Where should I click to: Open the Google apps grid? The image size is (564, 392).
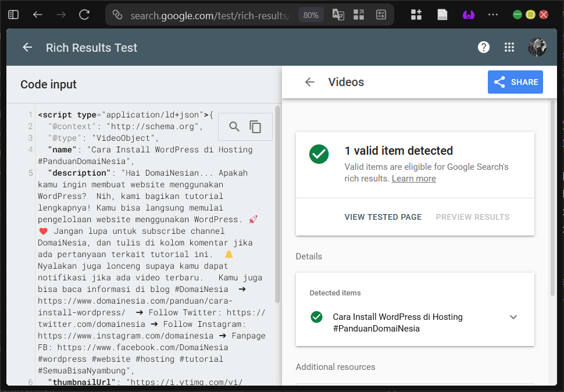click(509, 47)
